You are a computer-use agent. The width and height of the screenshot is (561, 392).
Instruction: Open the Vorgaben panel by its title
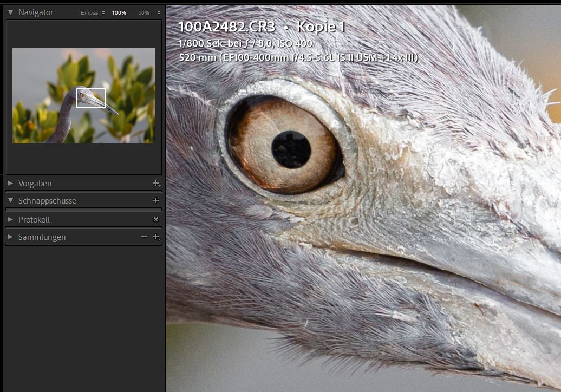pos(35,184)
